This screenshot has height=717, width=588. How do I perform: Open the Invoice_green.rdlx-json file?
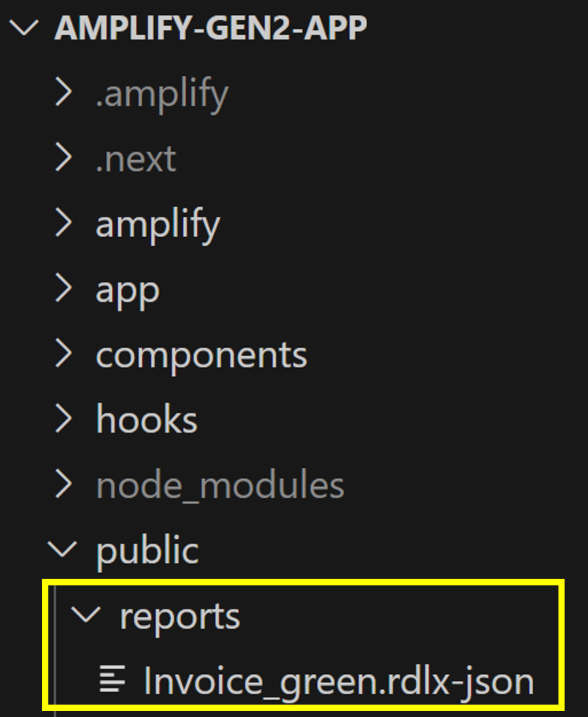coord(339,681)
